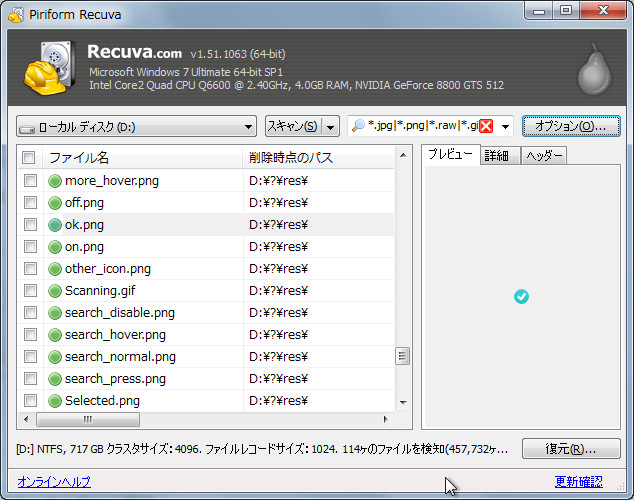This screenshot has width=634, height=500.
Task: Click inside the file filter text field
Action: click(423, 126)
